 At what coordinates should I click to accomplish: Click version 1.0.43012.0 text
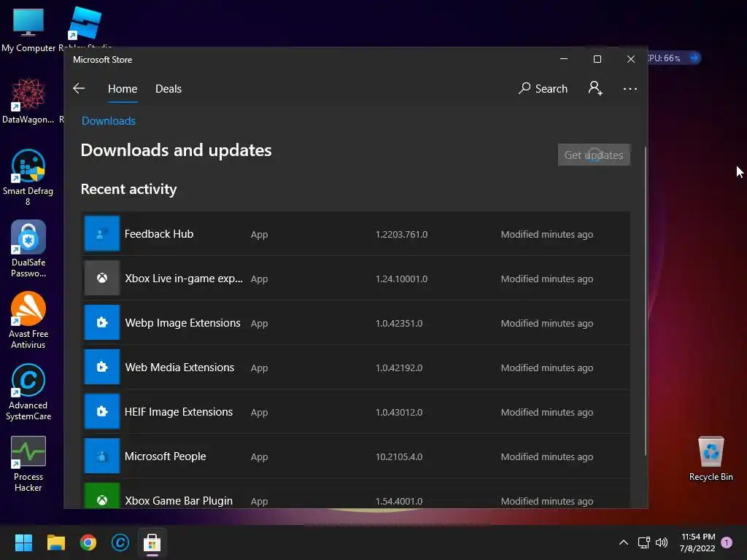(399, 413)
